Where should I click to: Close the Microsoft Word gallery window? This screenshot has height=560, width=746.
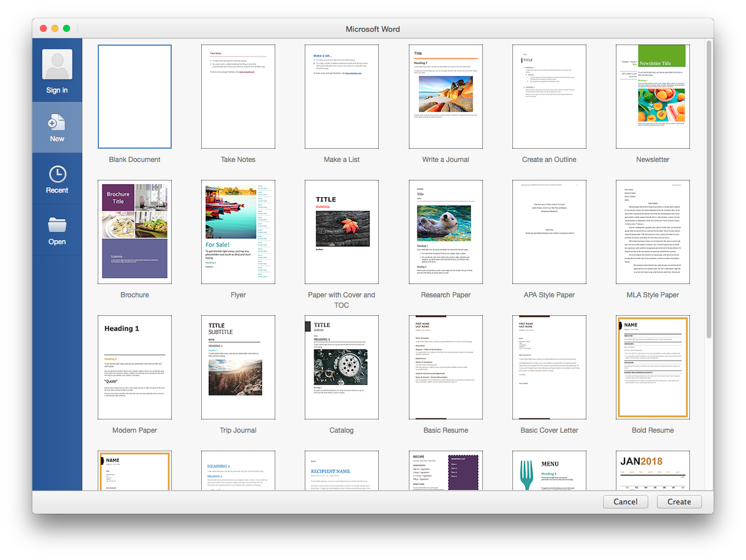(43, 28)
